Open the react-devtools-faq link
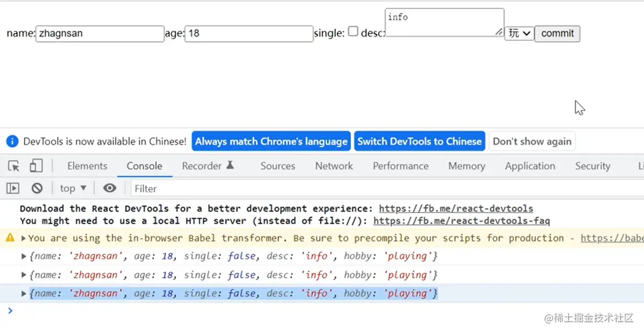Screen dimensions: 644x334 [461, 221]
